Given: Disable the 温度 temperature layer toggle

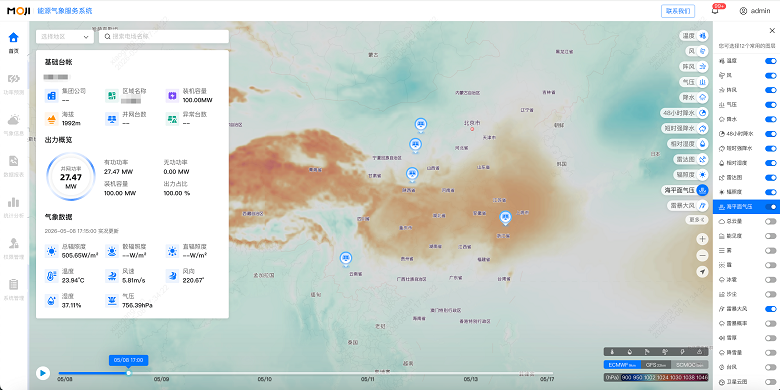Looking at the screenshot, I should click(771, 61).
